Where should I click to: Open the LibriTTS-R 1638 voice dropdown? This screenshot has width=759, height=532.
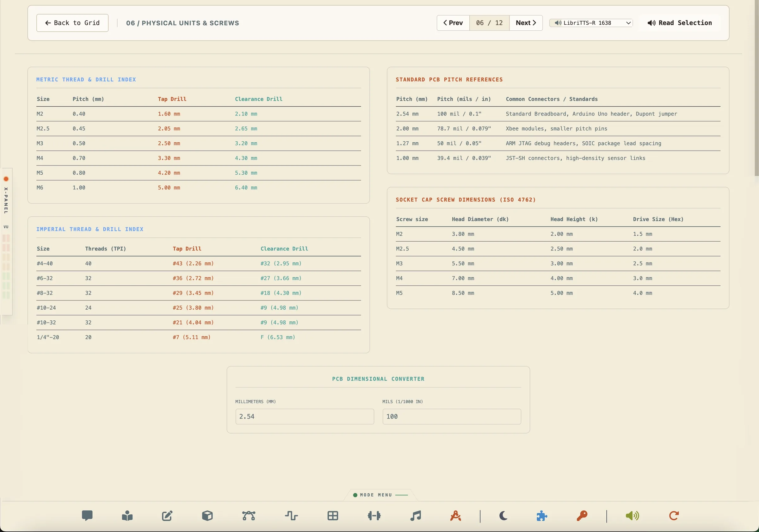coord(591,23)
